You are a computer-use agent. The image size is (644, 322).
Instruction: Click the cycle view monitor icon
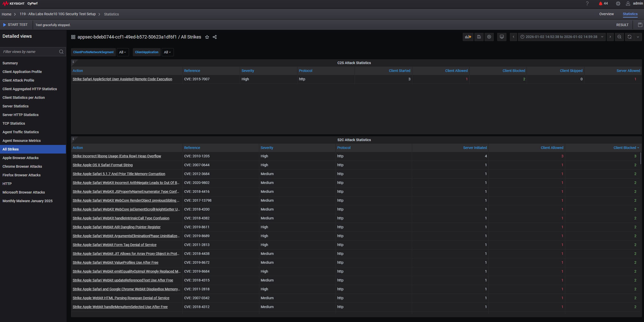pos(502,37)
